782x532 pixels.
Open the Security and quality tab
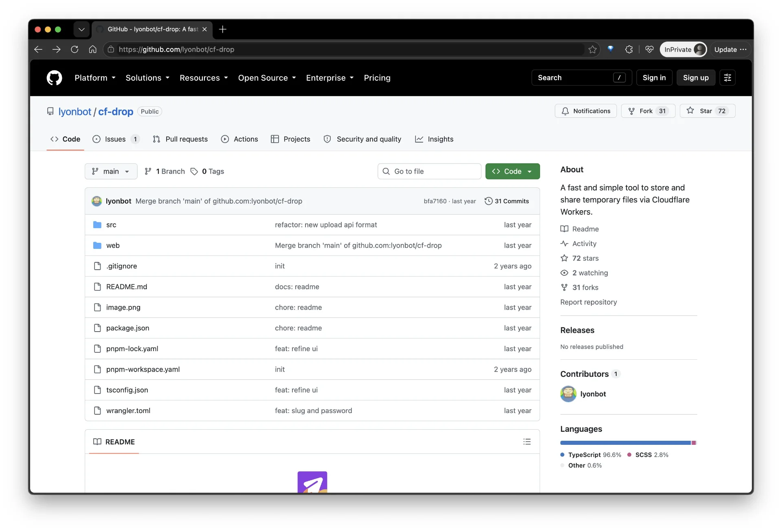362,139
